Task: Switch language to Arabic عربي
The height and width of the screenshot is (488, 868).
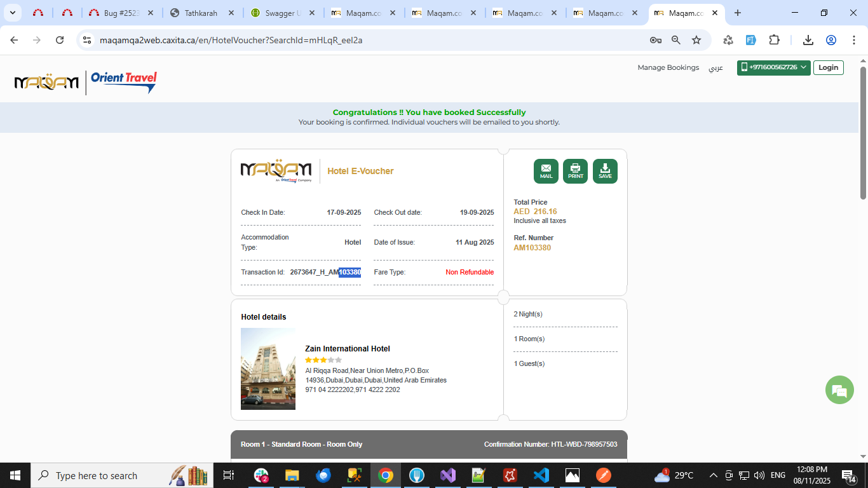Action: tap(716, 67)
